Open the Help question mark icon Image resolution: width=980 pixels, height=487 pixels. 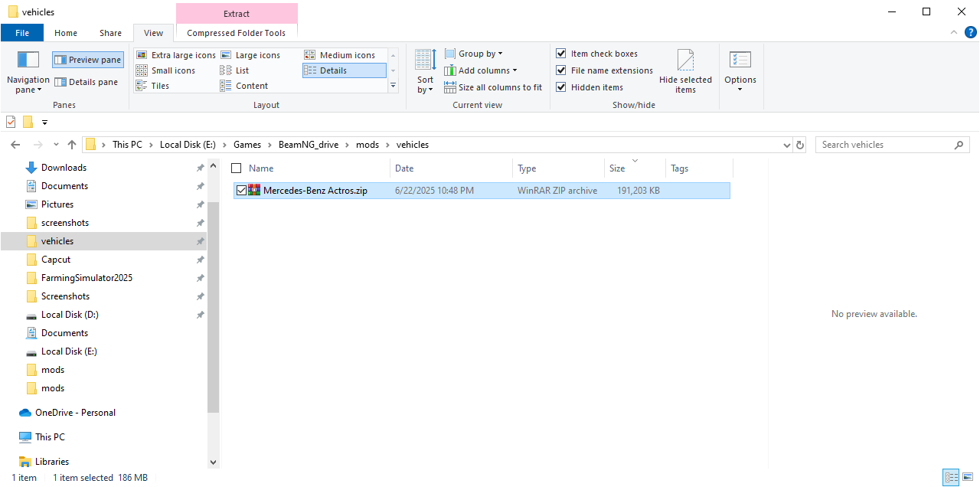970,32
